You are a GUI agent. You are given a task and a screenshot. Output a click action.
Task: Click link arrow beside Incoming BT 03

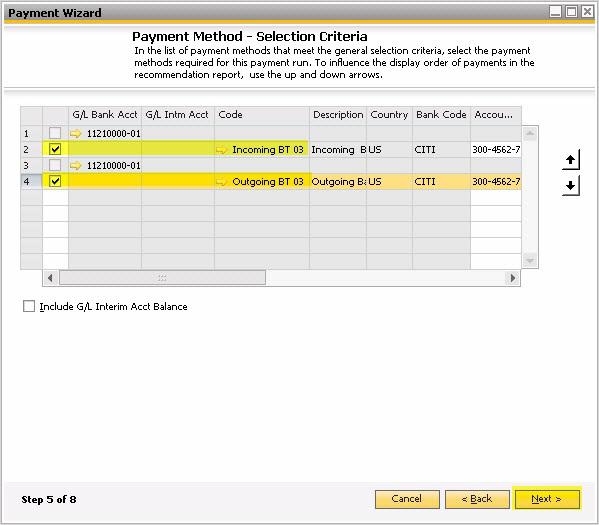coord(222,150)
